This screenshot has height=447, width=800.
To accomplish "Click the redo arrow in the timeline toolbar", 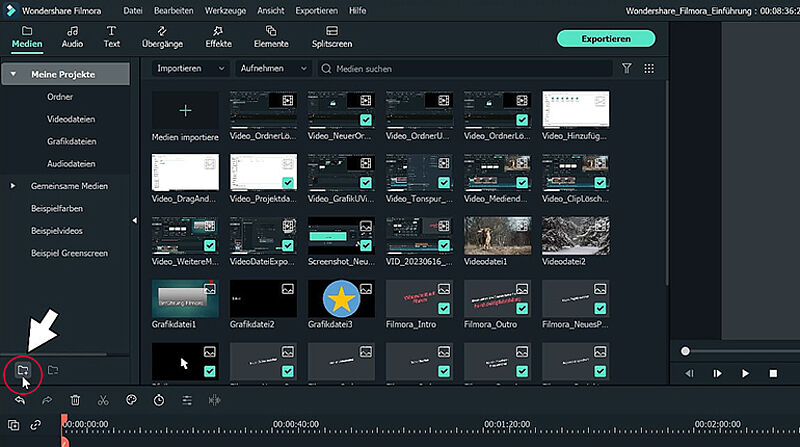I will [x=47, y=401].
